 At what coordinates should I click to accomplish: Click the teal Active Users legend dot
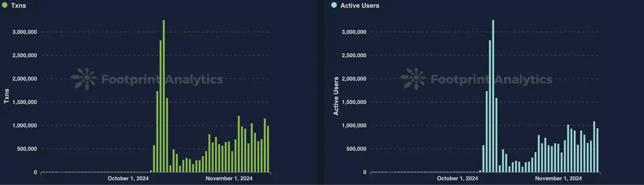334,5
